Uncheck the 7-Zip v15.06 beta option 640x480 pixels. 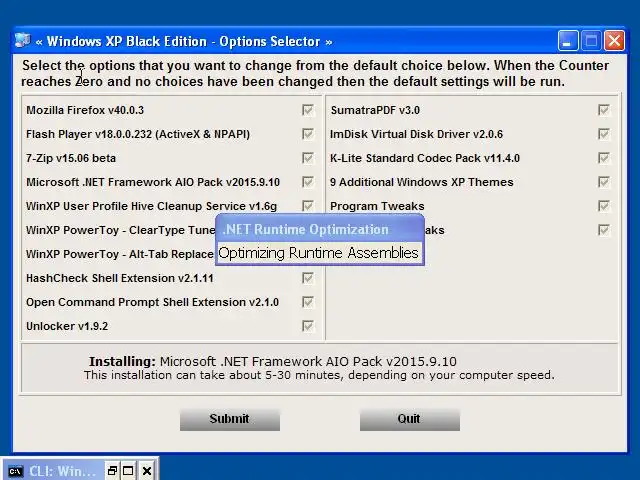tap(308, 158)
